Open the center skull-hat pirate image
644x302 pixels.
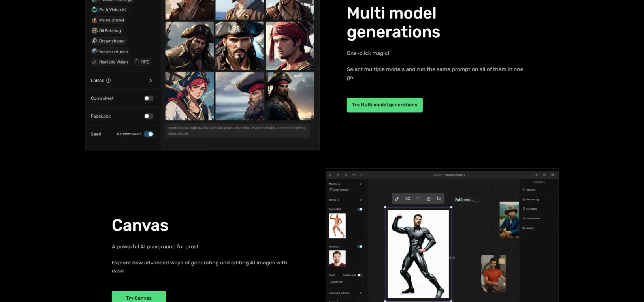(x=240, y=46)
